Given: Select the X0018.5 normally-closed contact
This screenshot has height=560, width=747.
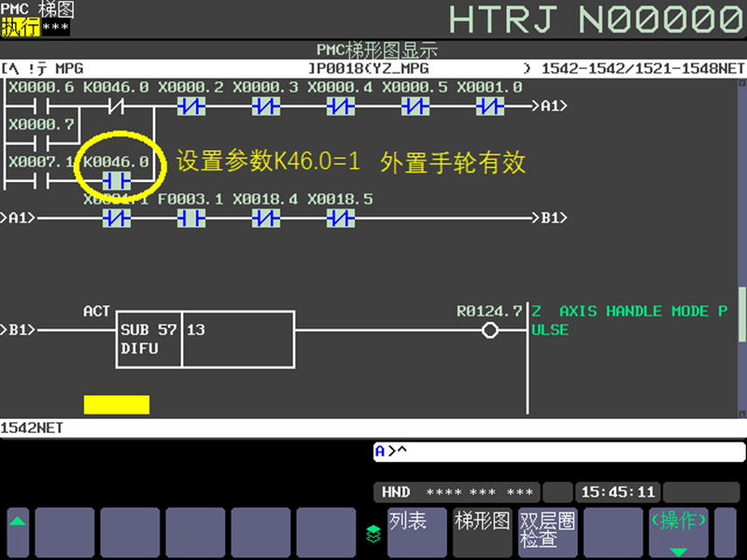Looking at the screenshot, I should [341, 218].
